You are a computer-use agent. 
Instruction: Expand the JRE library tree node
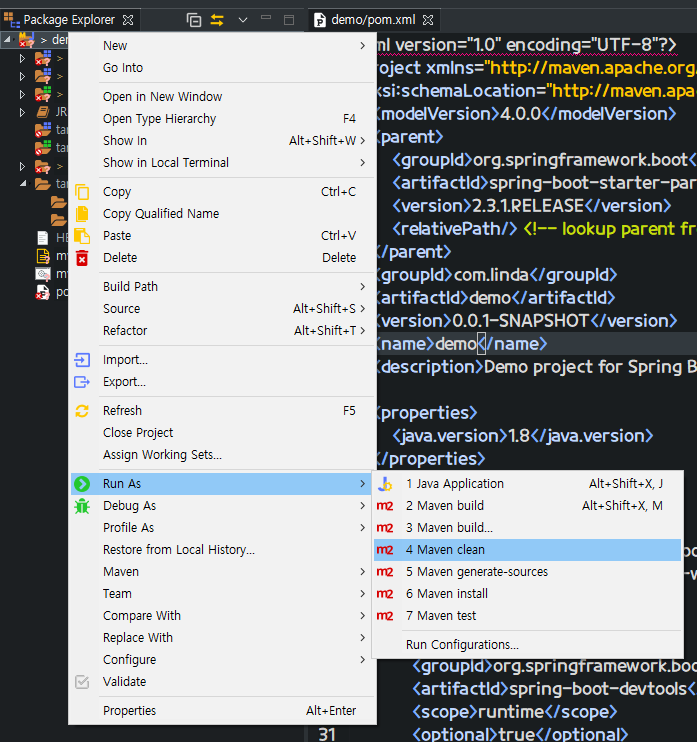point(22,112)
